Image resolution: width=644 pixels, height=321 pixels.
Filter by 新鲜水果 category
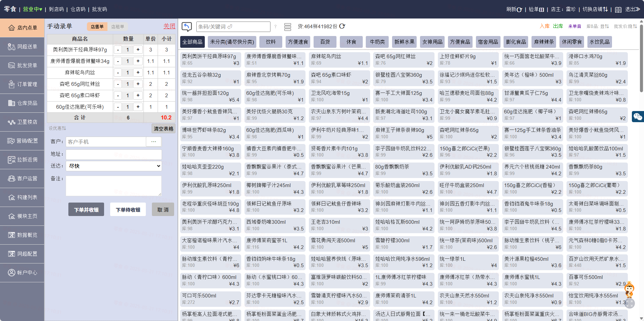(405, 42)
